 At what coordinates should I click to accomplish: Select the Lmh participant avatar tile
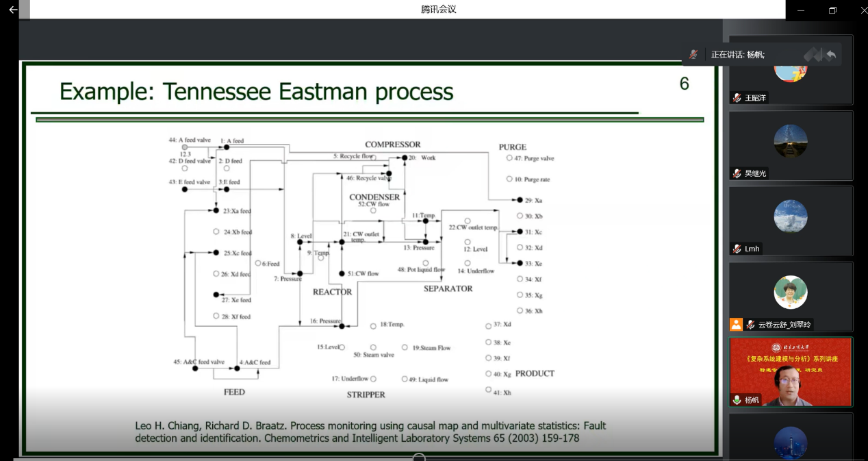pyautogui.click(x=791, y=217)
